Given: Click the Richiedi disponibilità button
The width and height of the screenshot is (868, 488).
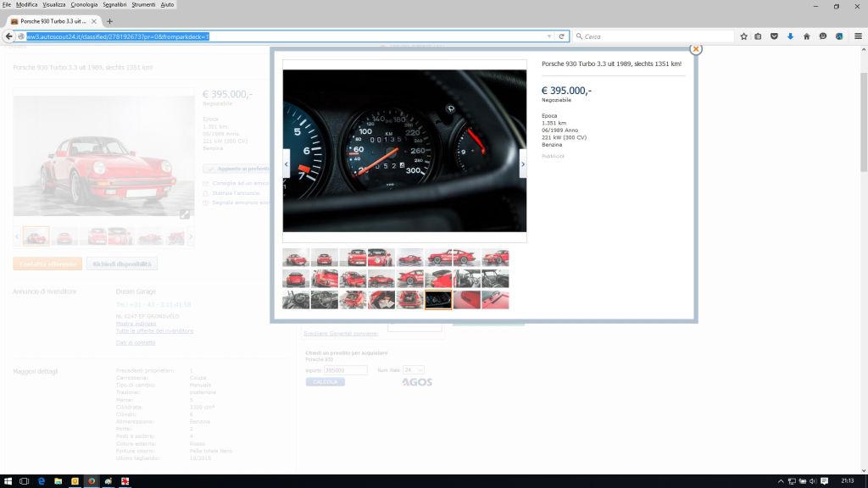Looking at the screenshot, I should 122,264.
